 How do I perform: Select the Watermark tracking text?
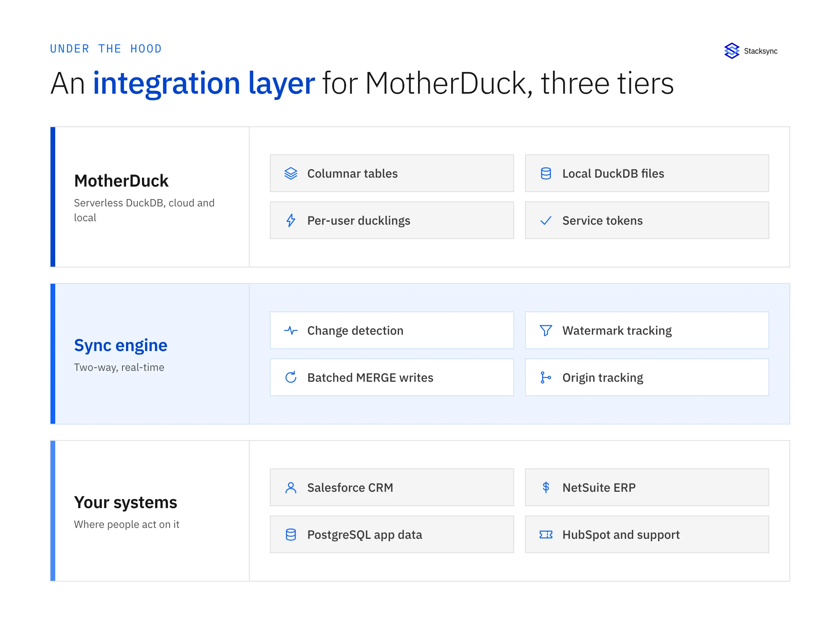click(x=617, y=330)
